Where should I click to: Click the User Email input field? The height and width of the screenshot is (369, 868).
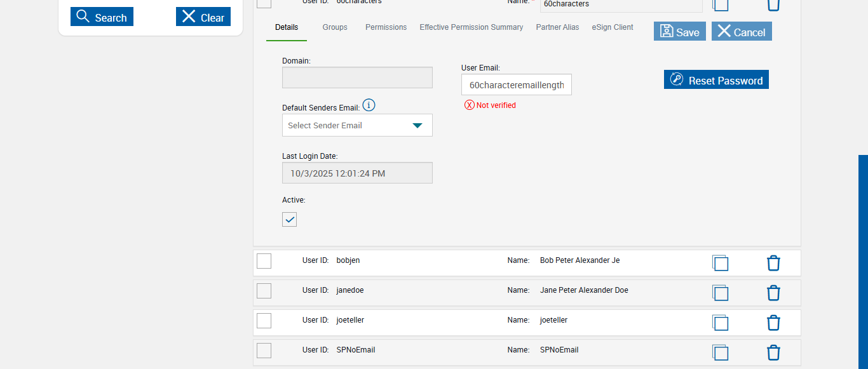(516, 85)
